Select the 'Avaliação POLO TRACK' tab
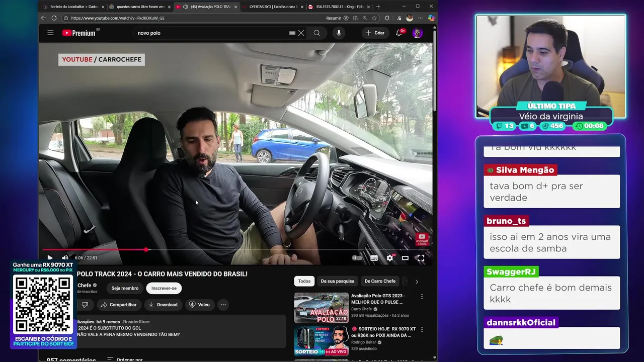The image size is (644, 362). click(x=206, y=7)
